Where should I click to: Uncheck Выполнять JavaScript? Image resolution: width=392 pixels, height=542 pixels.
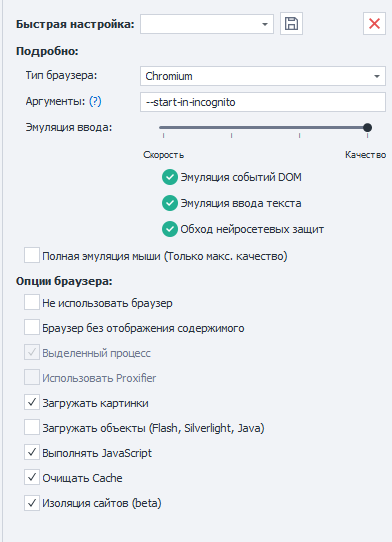(x=32, y=452)
